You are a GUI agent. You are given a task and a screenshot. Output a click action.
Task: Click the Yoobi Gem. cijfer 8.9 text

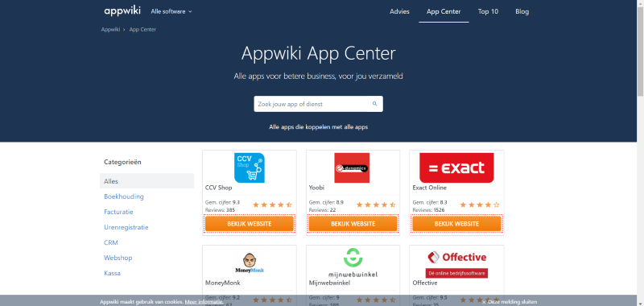click(x=326, y=202)
